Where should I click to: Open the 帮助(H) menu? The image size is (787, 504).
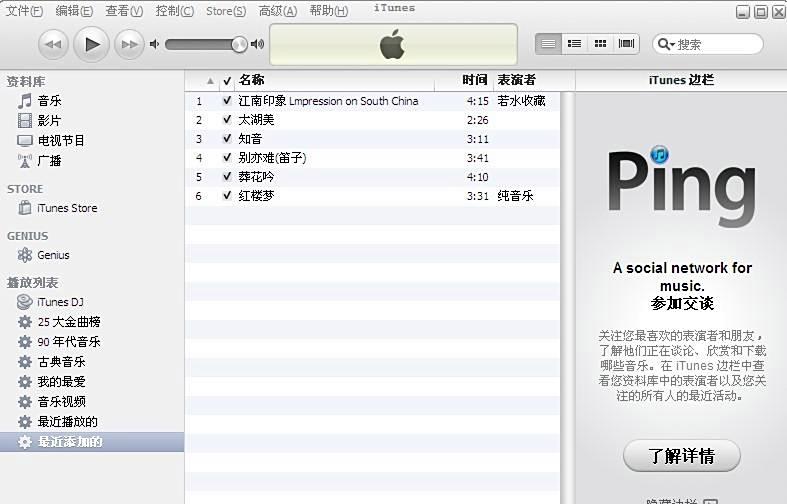[328, 11]
